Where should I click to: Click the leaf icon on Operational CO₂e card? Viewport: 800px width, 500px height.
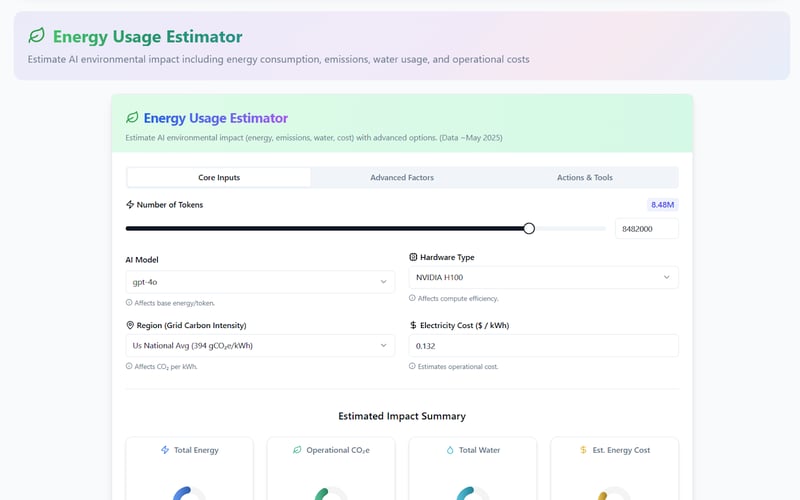pos(297,450)
